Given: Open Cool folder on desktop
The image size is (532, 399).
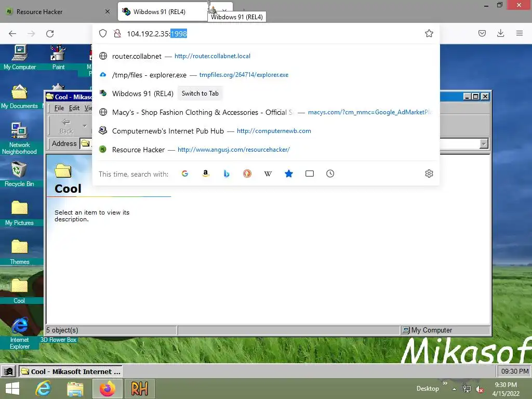Looking at the screenshot, I should (x=19, y=291).
